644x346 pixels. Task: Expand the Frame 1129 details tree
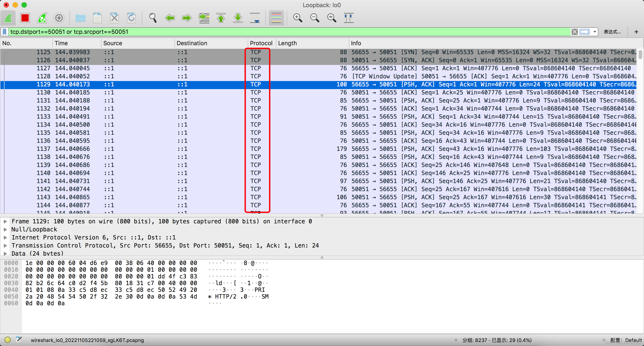[5, 221]
